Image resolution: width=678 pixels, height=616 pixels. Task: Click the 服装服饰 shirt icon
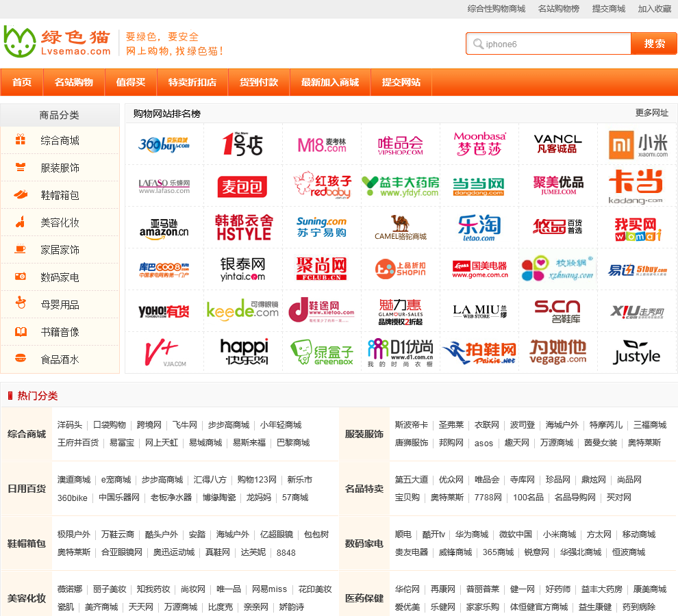click(21, 167)
